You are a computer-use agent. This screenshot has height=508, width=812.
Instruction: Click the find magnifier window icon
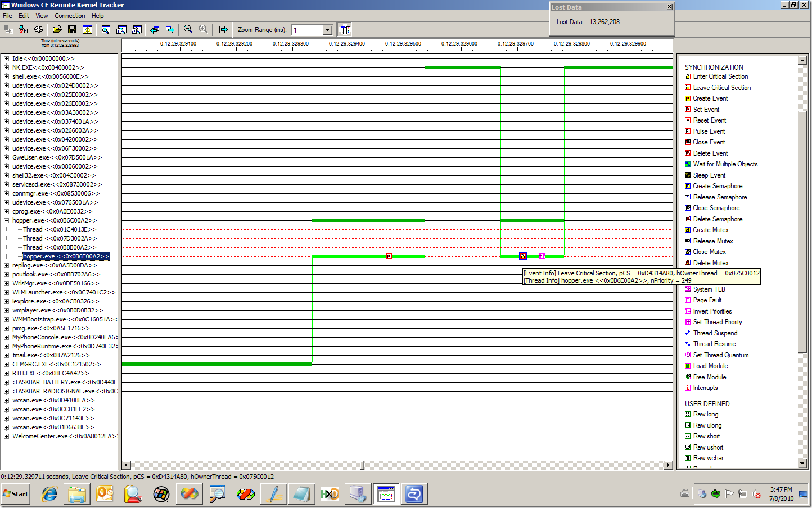(x=106, y=29)
